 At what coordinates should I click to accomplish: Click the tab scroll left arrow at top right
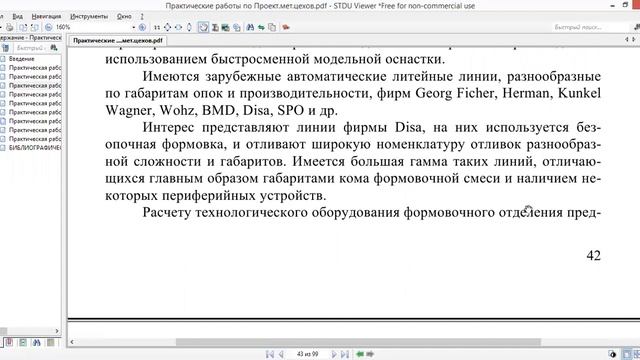pos(627,40)
